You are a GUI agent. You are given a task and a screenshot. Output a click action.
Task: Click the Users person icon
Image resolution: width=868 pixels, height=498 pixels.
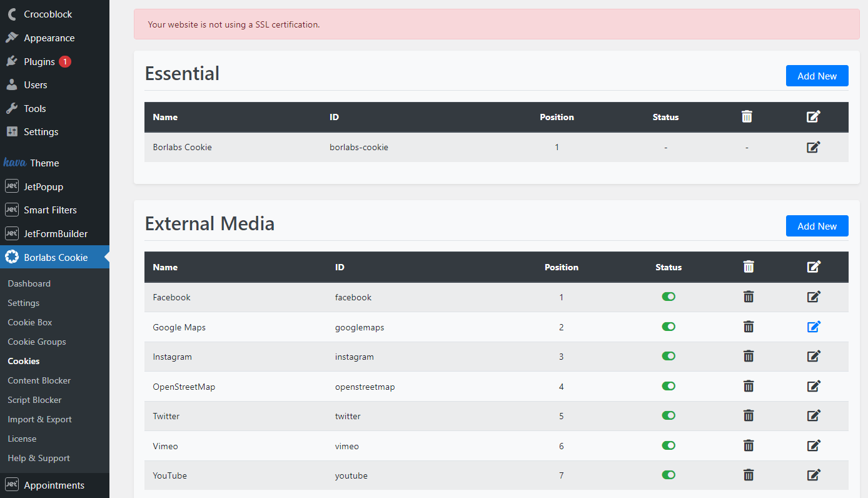click(x=11, y=84)
